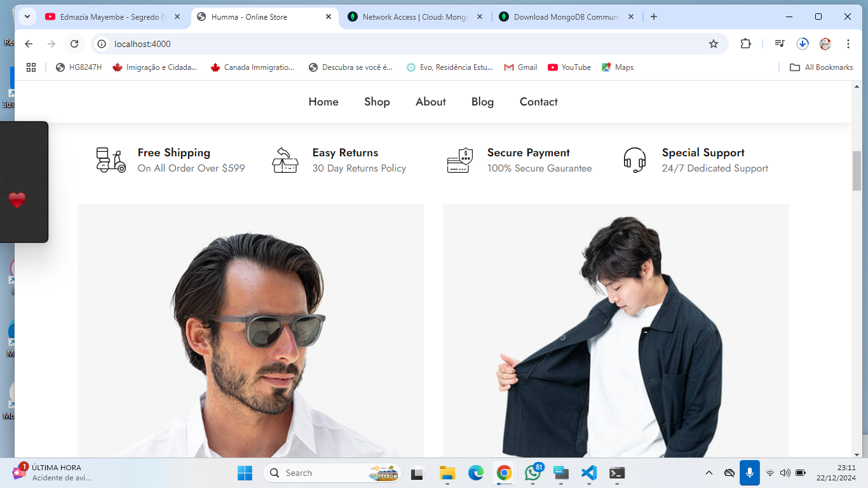Select the red heart icon in the side panel
Viewport: 868px width, 488px height.
point(17,199)
